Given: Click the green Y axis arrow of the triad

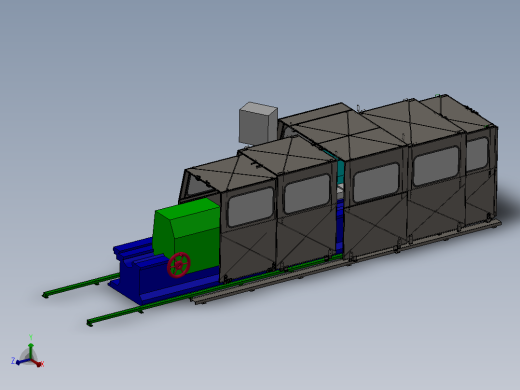Looking at the screenshot, I should pyautogui.click(x=31, y=347).
